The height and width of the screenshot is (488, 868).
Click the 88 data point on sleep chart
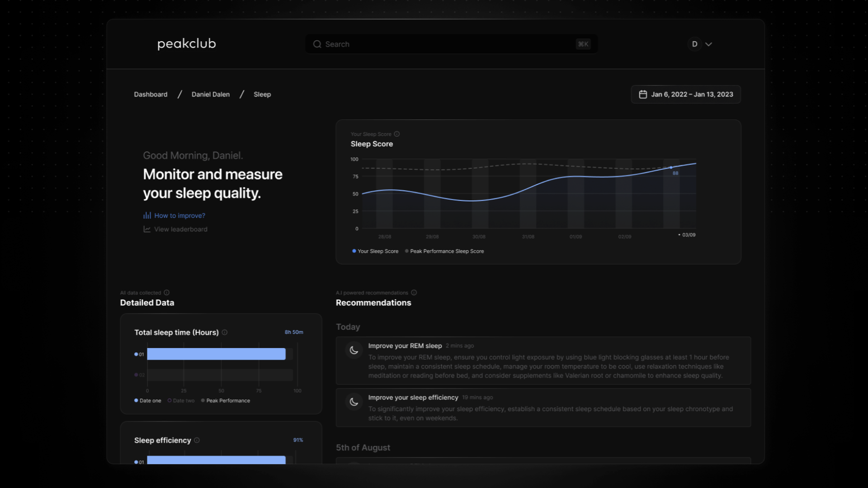(x=671, y=168)
